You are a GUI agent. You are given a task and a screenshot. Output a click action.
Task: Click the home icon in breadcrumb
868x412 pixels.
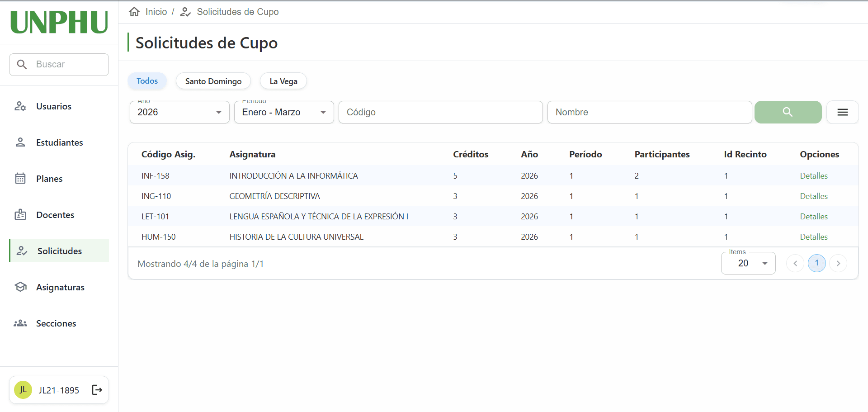[x=134, y=12]
